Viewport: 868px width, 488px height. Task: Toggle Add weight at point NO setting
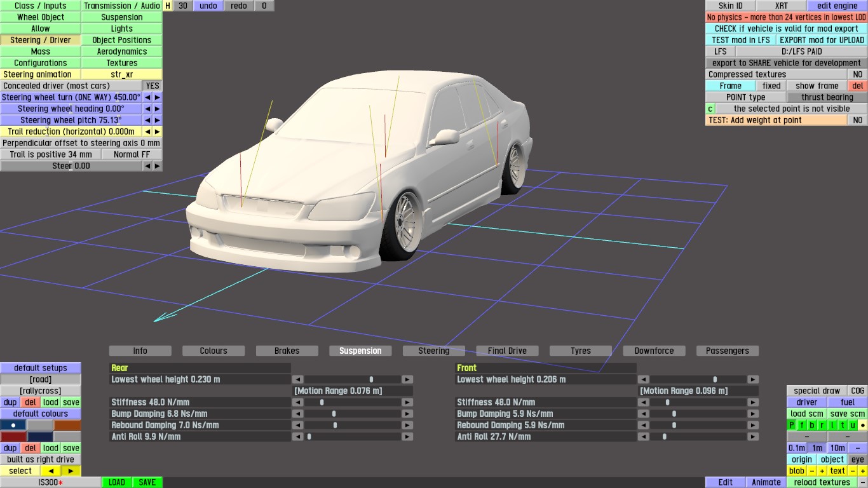point(858,120)
